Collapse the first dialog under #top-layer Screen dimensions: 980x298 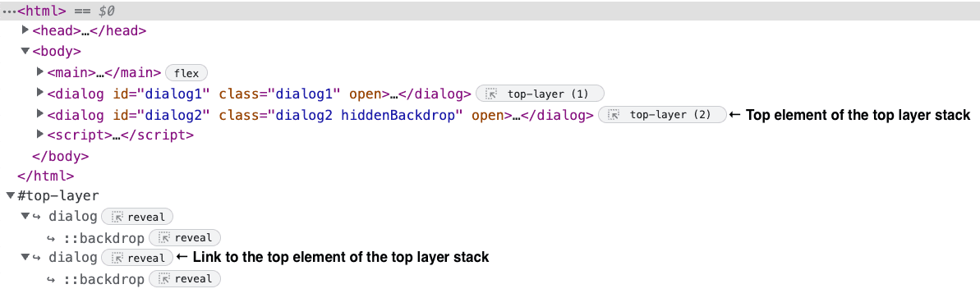click(x=25, y=216)
